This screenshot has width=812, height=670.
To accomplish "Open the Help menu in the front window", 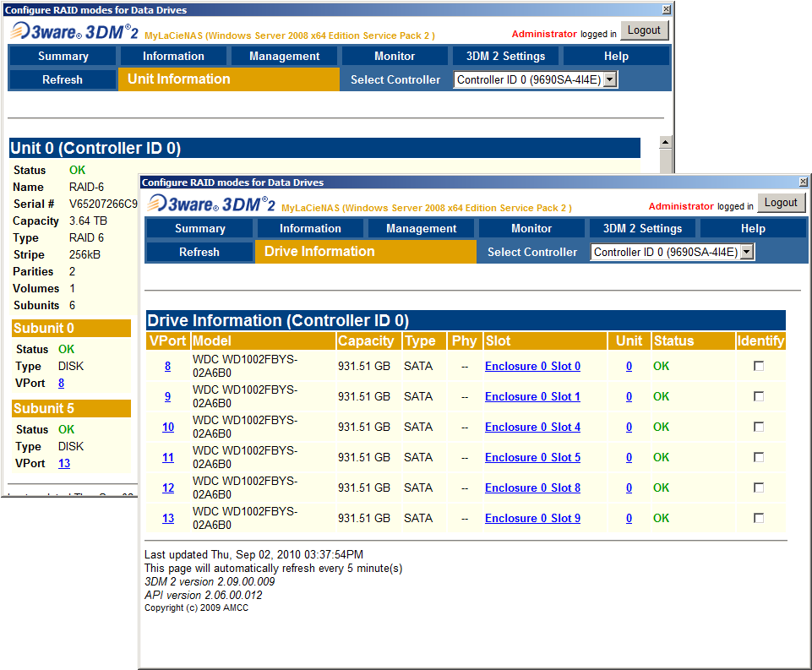I will pos(753,228).
